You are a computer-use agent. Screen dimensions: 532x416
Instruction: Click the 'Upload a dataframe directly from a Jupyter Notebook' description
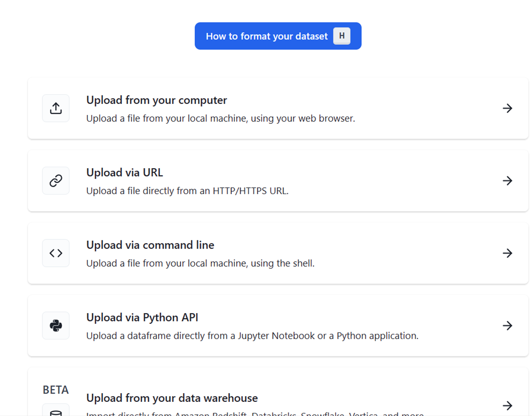[252, 336]
